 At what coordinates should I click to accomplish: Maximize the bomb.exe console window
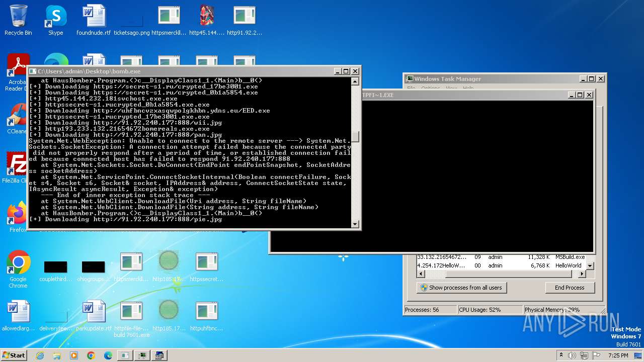pos(346,71)
